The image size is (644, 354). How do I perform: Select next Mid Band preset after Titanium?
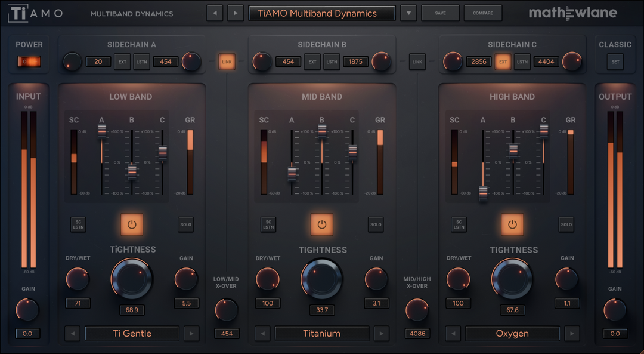(382, 334)
